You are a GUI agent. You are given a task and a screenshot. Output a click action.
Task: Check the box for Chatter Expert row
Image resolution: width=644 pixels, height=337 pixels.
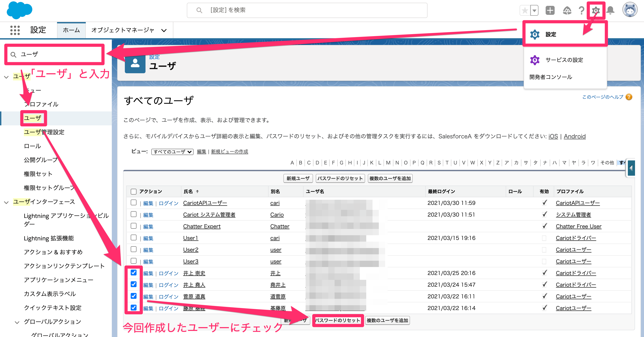[134, 226]
